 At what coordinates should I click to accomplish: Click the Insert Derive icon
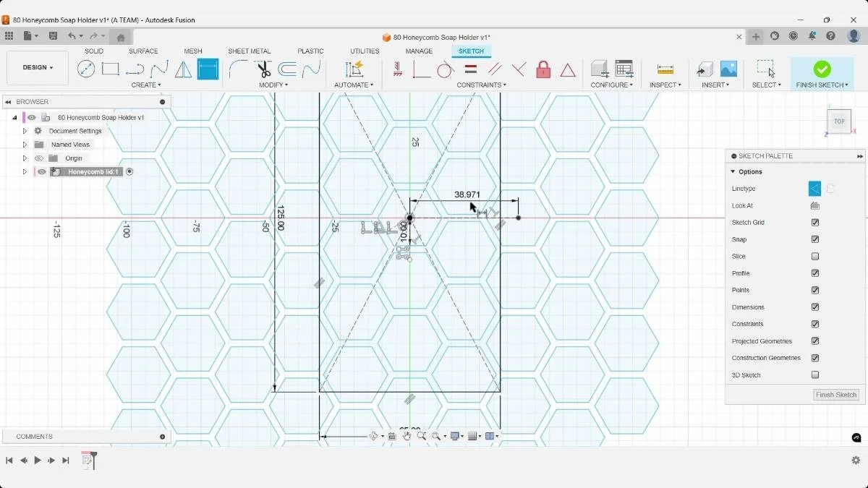pos(705,69)
